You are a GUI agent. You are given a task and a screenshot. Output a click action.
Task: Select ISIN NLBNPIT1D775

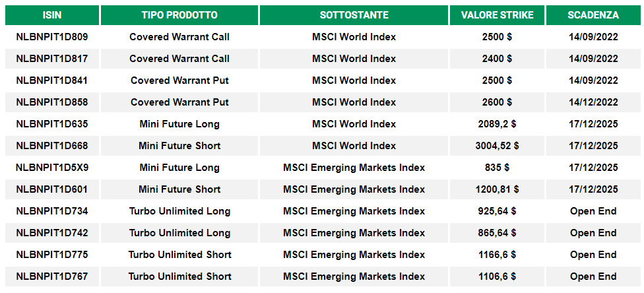pyautogui.click(x=52, y=255)
